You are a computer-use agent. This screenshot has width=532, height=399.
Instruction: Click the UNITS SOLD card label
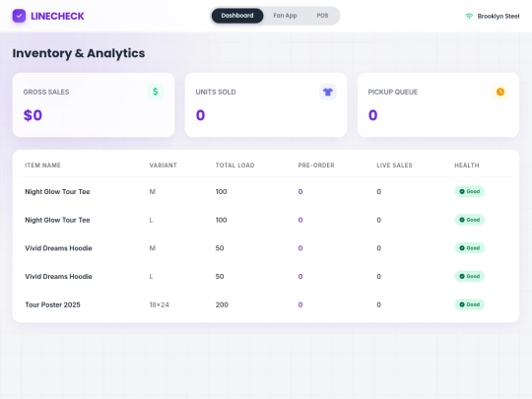point(216,92)
